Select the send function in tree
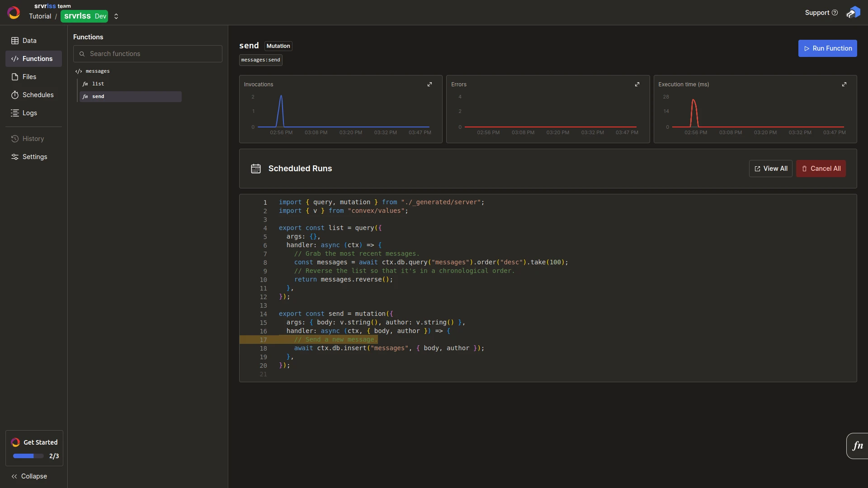868x488 pixels. [x=131, y=97]
